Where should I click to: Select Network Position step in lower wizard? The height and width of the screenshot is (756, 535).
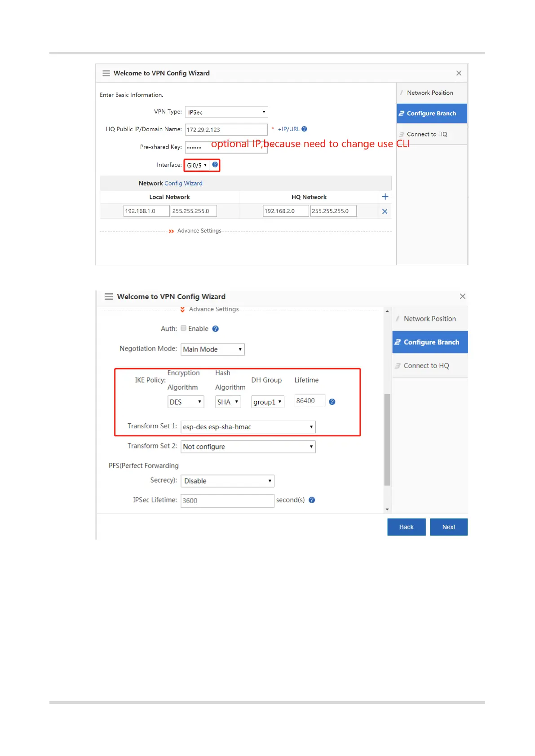(429, 319)
